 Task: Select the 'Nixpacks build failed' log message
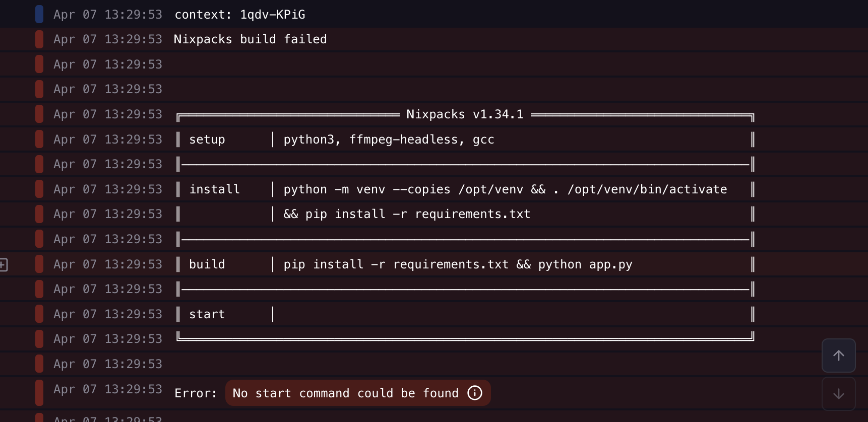tap(250, 39)
